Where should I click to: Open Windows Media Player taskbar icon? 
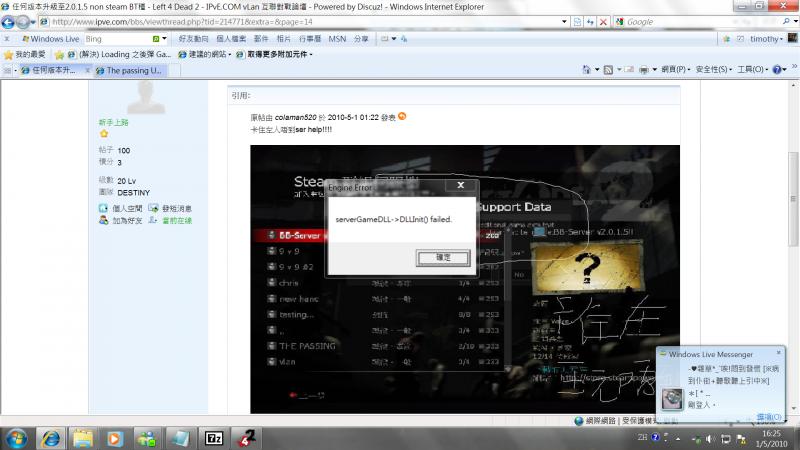click(x=115, y=438)
